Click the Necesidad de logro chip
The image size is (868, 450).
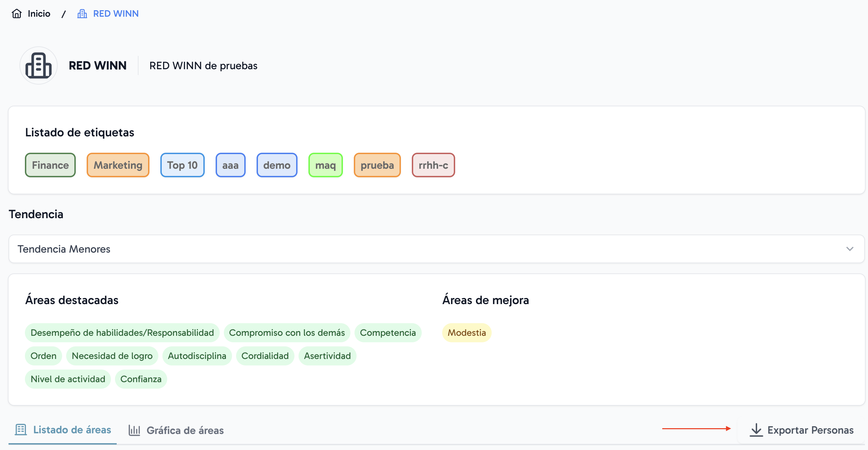click(112, 356)
